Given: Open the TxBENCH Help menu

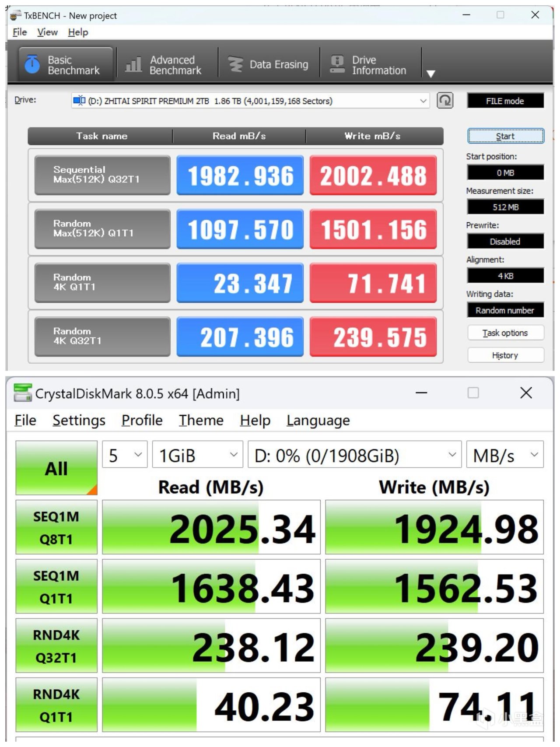Looking at the screenshot, I should (x=78, y=32).
